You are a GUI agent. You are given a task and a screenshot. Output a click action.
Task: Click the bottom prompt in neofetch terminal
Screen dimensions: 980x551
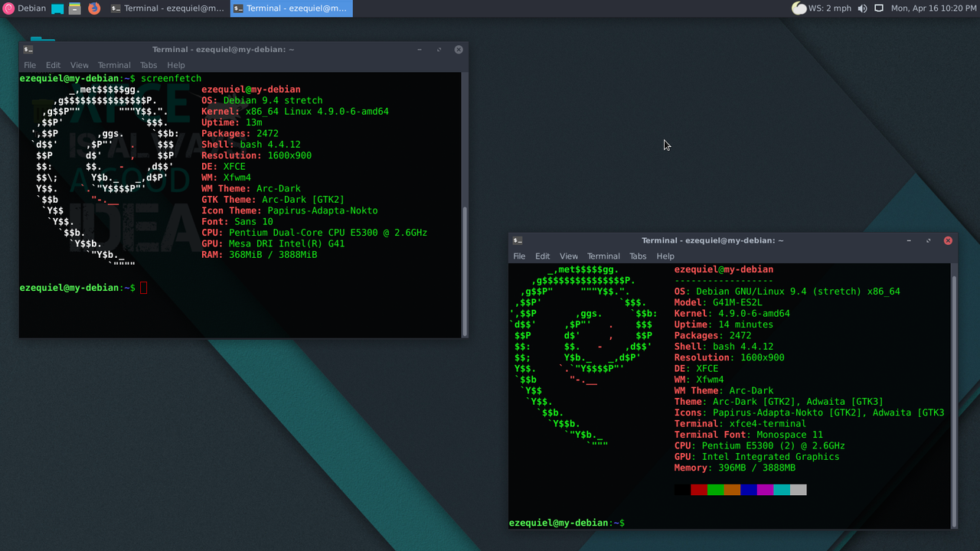(x=567, y=523)
